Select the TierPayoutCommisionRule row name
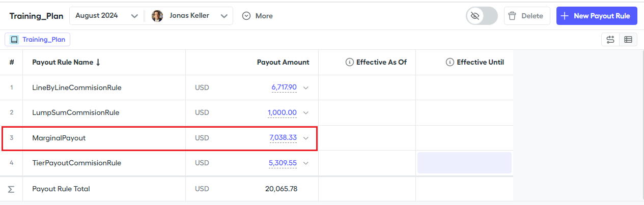This screenshot has height=205, width=644. pyautogui.click(x=76, y=163)
